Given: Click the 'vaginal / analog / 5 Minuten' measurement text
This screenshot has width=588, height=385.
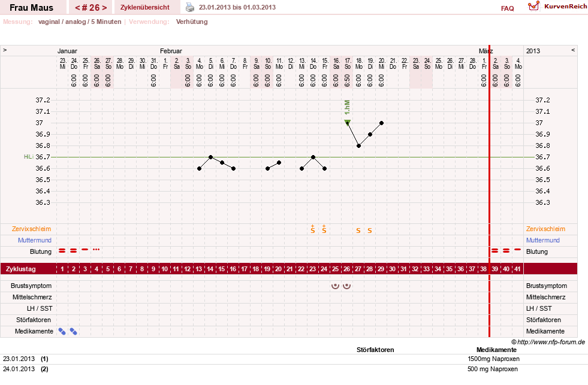Looking at the screenshot, I should pyautogui.click(x=80, y=22).
